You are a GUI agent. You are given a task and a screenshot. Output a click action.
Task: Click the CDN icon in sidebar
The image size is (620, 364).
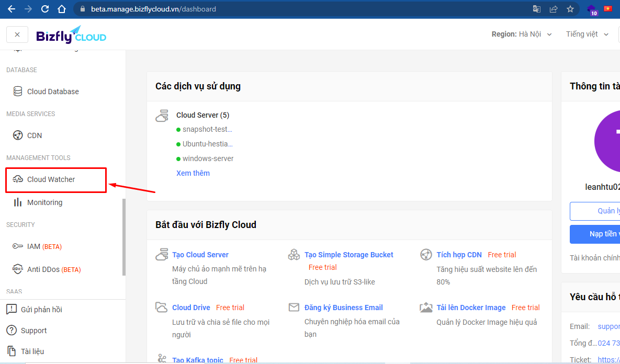18,135
